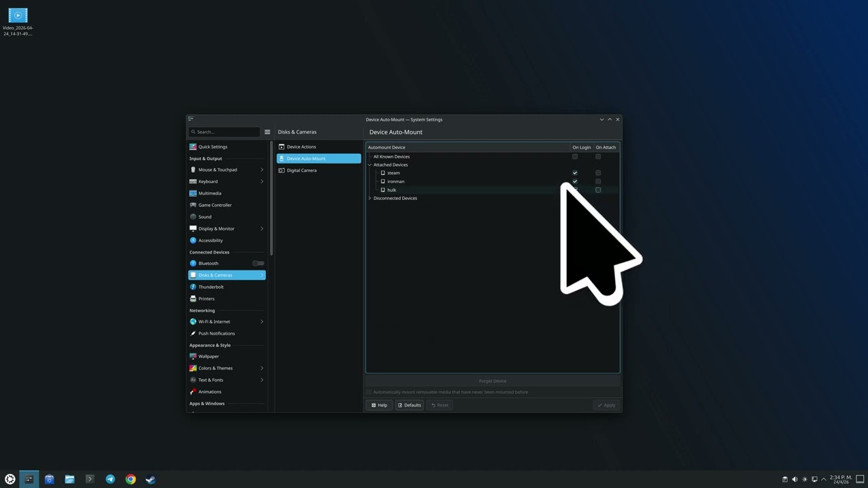
Task: Uncheck On Login for ironman
Action: click(x=575, y=181)
